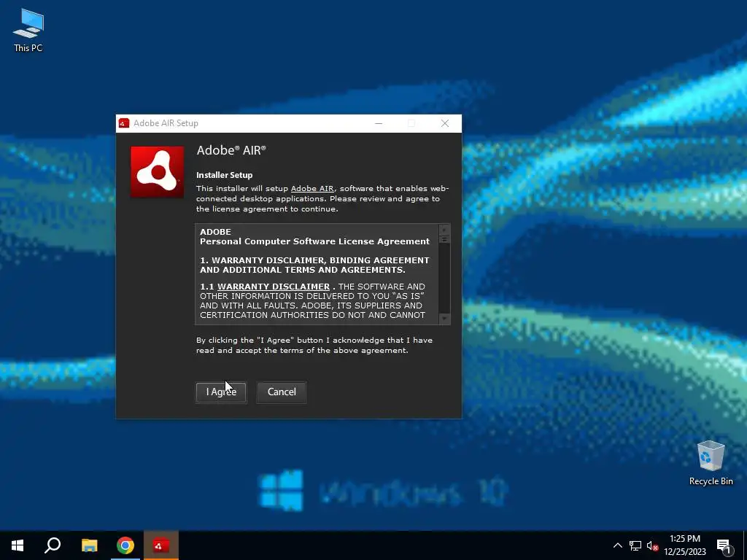Launch Google Chrome from the taskbar

click(x=125, y=545)
